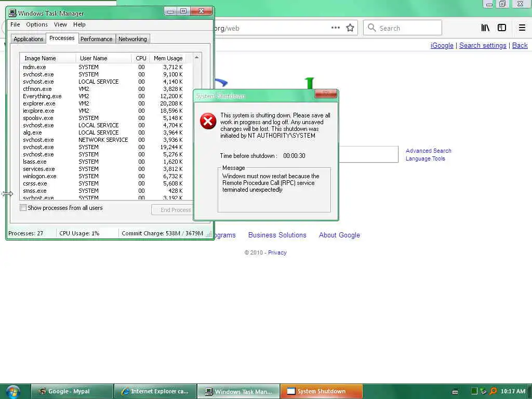Open the Business Solutions link
The image size is (532, 399).
point(277,235)
